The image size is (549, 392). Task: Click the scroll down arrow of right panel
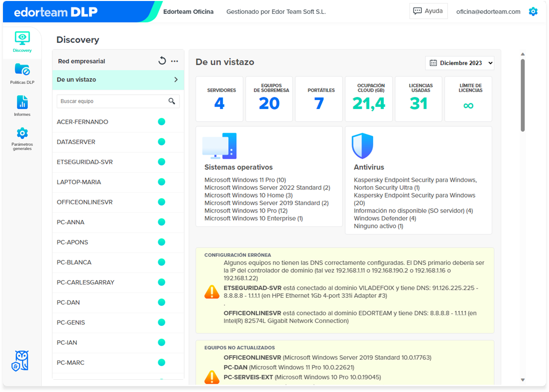click(x=522, y=380)
